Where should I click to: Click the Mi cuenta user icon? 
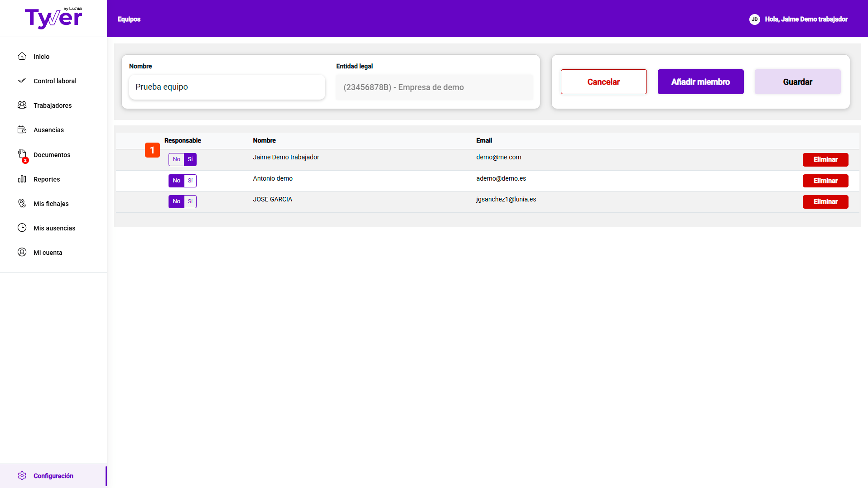tap(22, 252)
